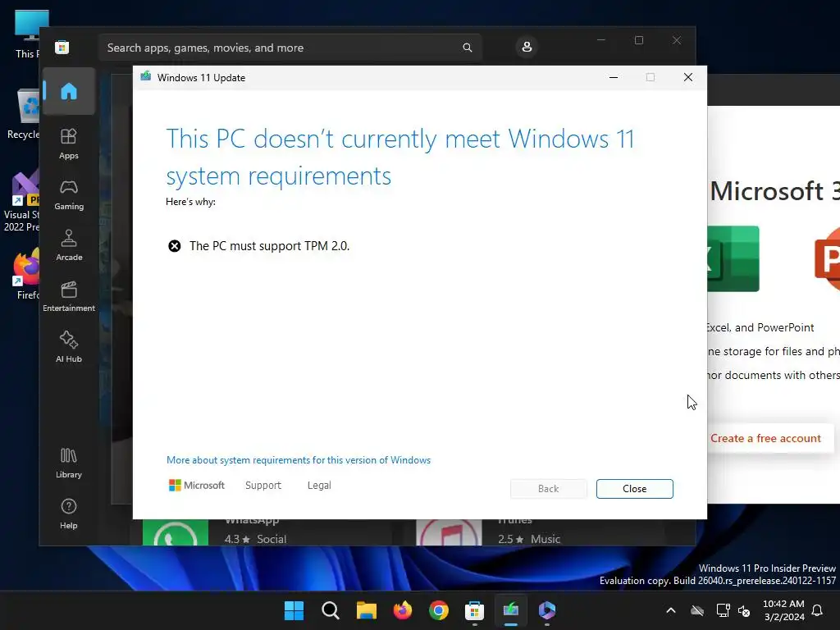840x630 pixels.
Task: Click the Microsoft Store logo in title bar
Action: click(62, 47)
